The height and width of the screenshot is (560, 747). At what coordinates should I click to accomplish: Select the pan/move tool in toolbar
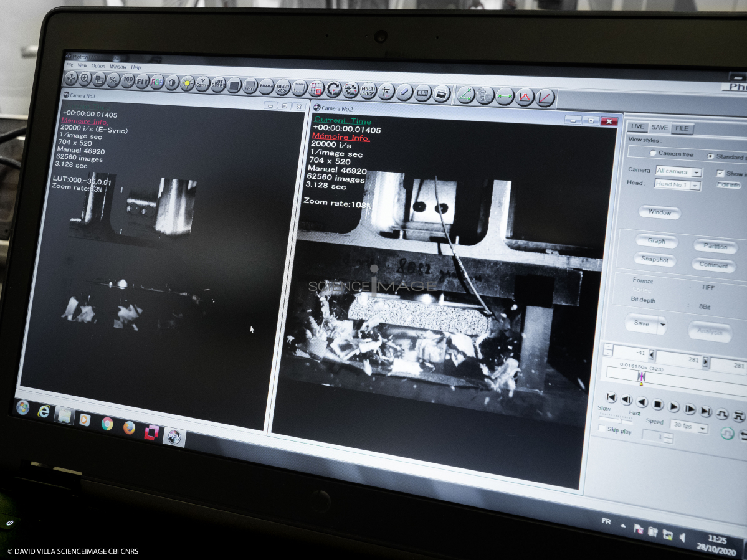click(x=71, y=78)
